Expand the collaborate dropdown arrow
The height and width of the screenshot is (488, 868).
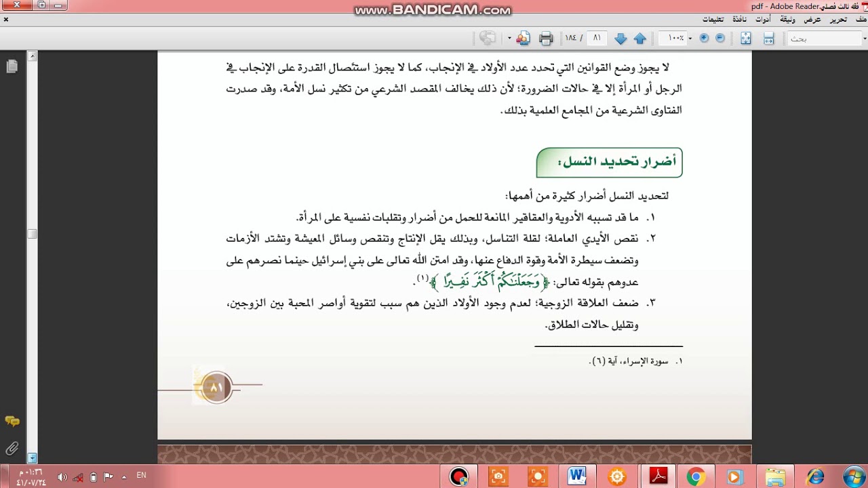coord(509,39)
